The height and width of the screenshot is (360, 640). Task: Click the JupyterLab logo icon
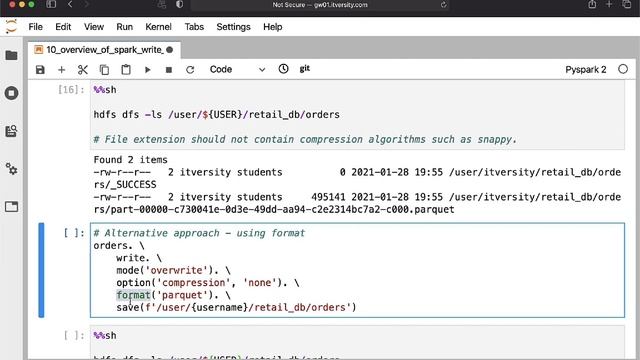11,27
